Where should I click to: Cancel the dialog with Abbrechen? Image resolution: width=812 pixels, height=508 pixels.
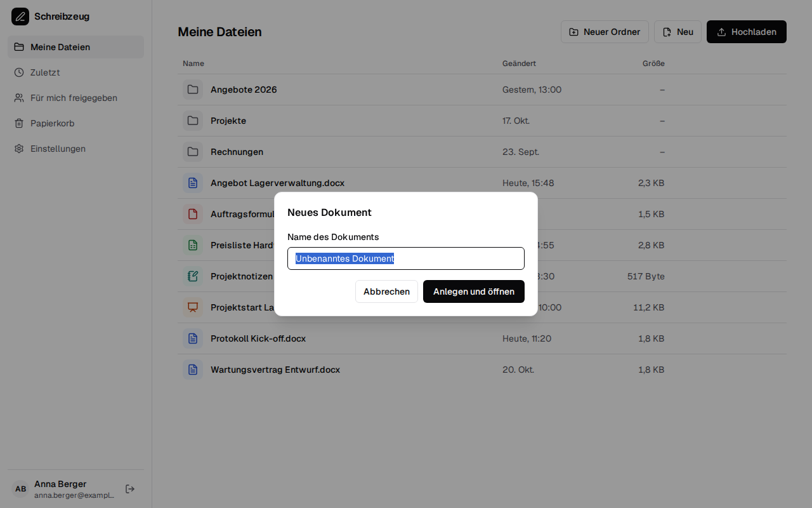[x=386, y=291]
